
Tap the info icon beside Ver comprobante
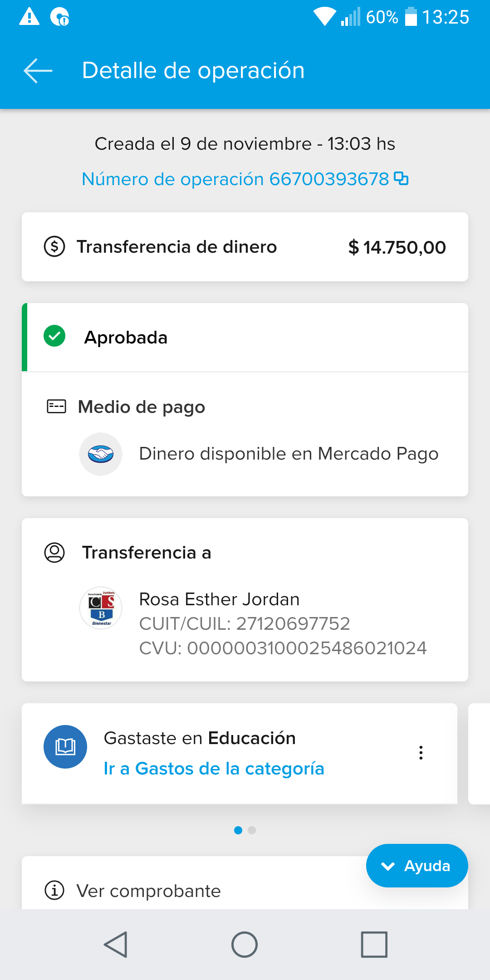point(54,890)
